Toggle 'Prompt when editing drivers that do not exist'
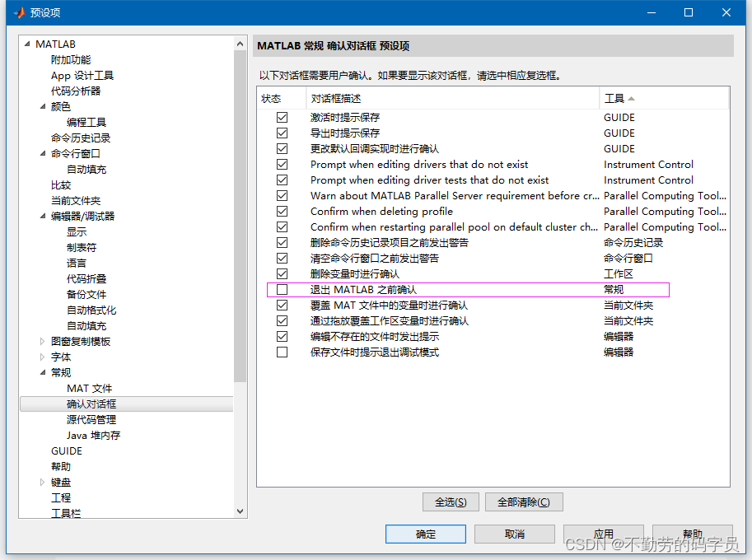 pos(282,165)
